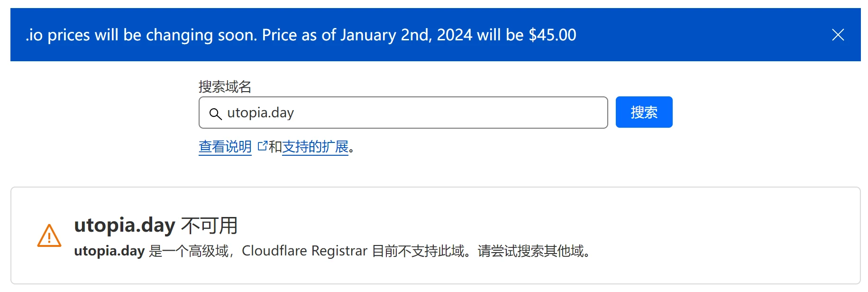Click the typed utopia.day text in search box
The image size is (868, 292).
tap(260, 113)
